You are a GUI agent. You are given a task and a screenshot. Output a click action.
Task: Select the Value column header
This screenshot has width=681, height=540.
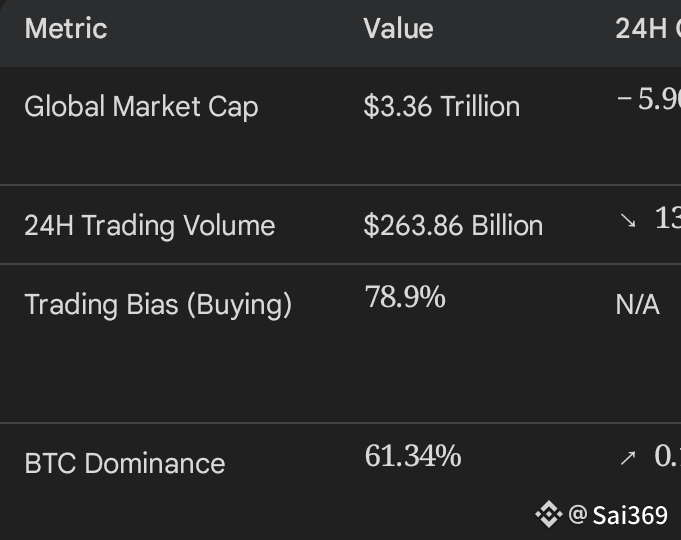point(398,28)
